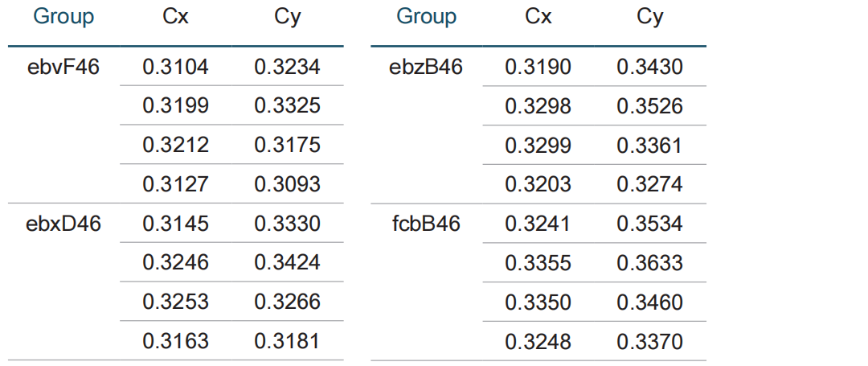
Task: Click the right table's Group column header
Action: point(426,17)
